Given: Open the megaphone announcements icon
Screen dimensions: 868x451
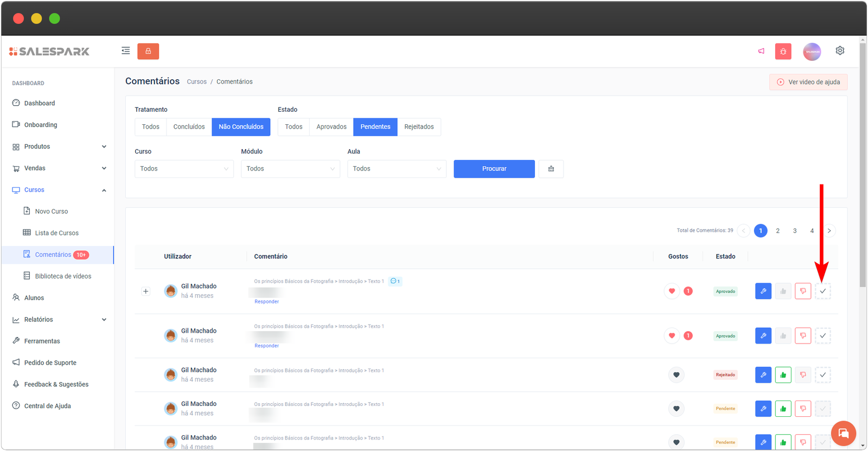Looking at the screenshot, I should click(x=761, y=51).
